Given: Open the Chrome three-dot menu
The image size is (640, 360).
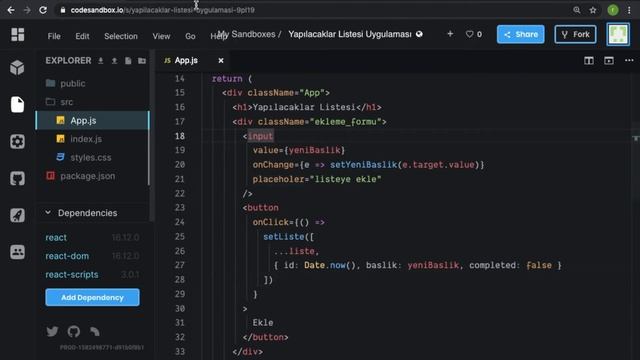Looking at the screenshot, I should 629,10.
